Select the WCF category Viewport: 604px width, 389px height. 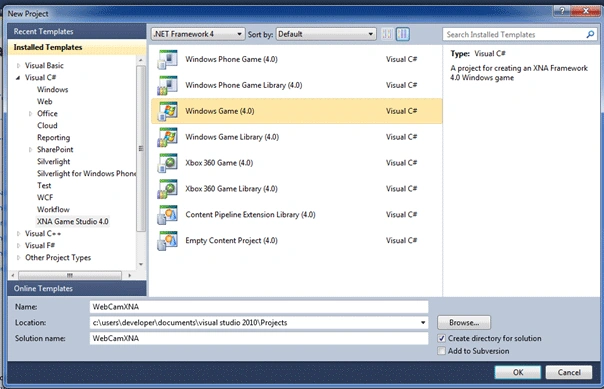[45, 198]
